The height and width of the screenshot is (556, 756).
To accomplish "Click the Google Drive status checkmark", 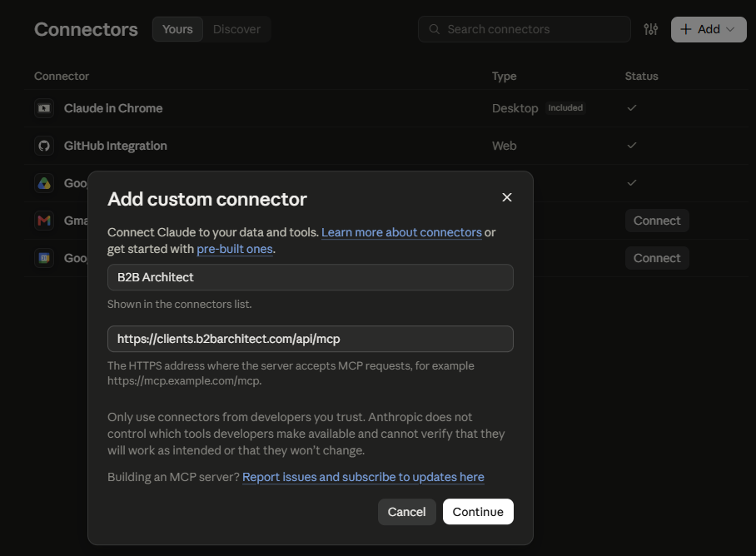I will click(632, 182).
